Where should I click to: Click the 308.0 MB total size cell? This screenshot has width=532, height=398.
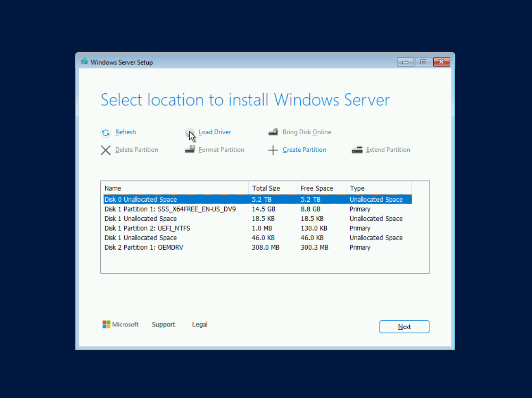click(x=266, y=247)
